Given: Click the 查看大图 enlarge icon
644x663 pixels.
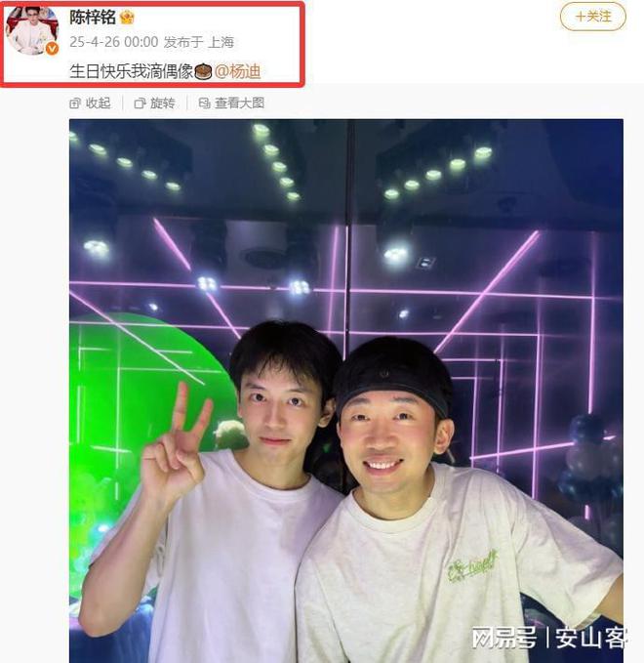Looking at the screenshot, I should click(x=204, y=104).
